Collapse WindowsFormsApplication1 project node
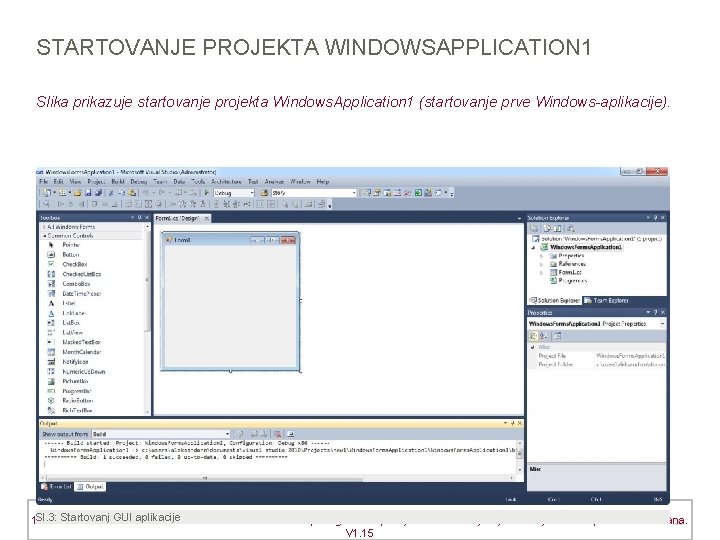Image resolution: width=720 pixels, height=540 pixels. (x=534, y=248)
